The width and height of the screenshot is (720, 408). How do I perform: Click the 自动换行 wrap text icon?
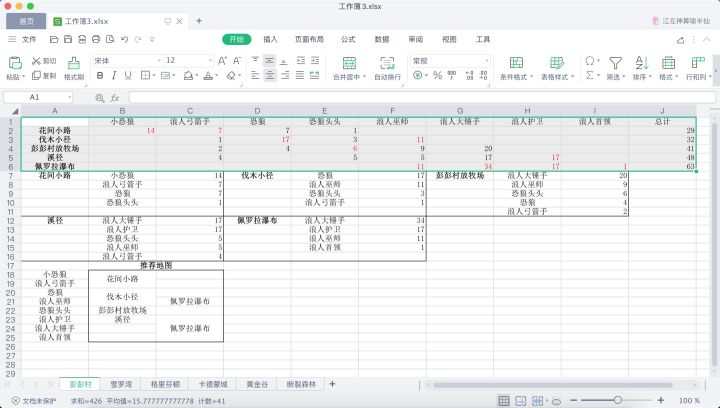point(387,63)
